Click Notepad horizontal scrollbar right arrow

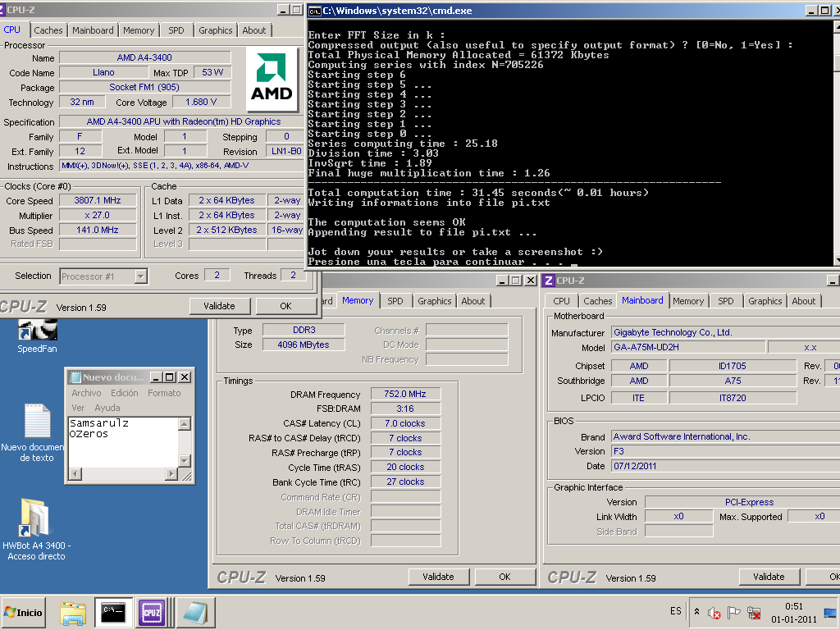pyautogui.click(x=171, y=473)
